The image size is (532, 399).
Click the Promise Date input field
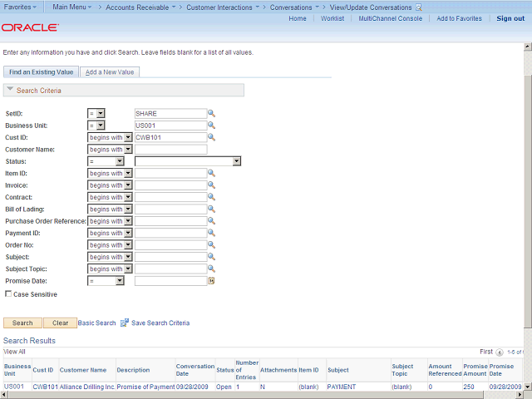pyautogui.click(x=170, y=281)
